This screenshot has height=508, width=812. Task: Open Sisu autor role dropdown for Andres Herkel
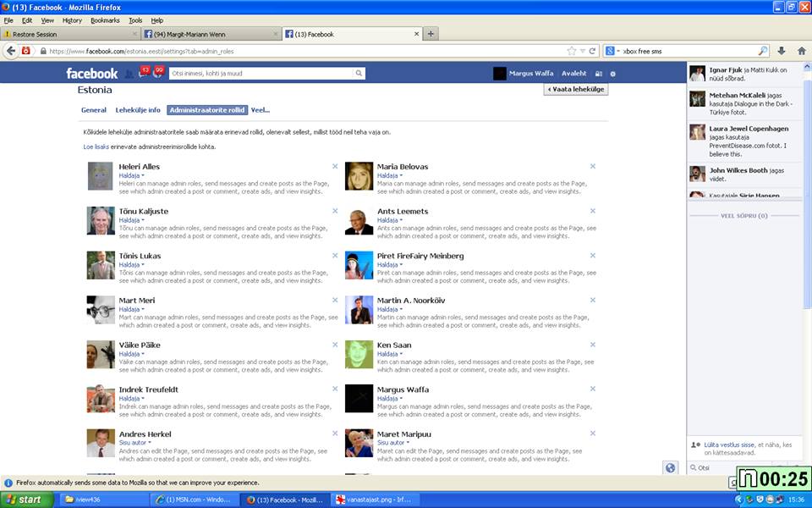134,443
